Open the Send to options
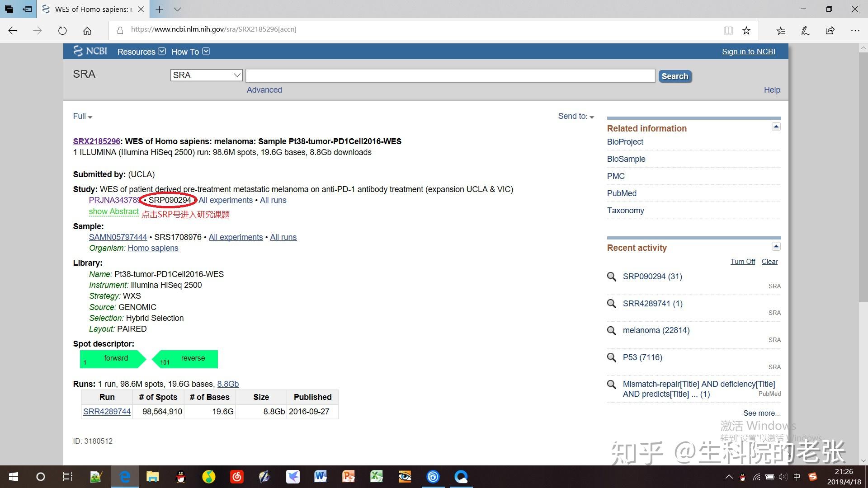This screenshot has height=488, width=868. coord(575,116)
